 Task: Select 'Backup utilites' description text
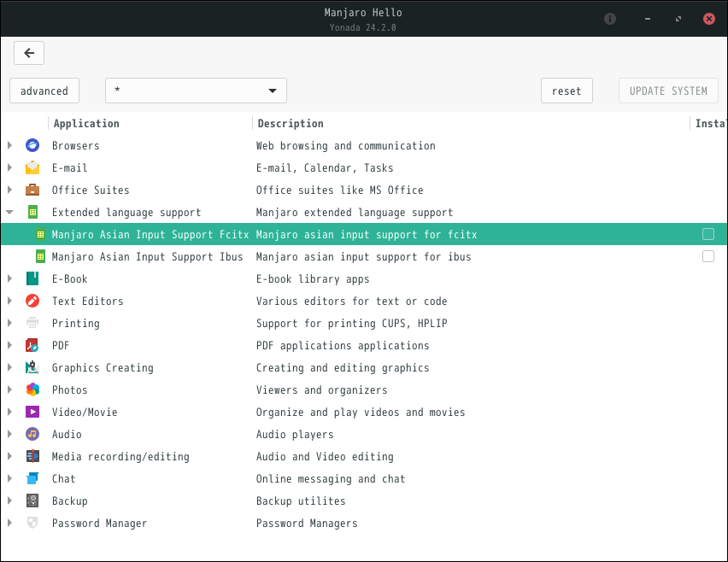301,501
